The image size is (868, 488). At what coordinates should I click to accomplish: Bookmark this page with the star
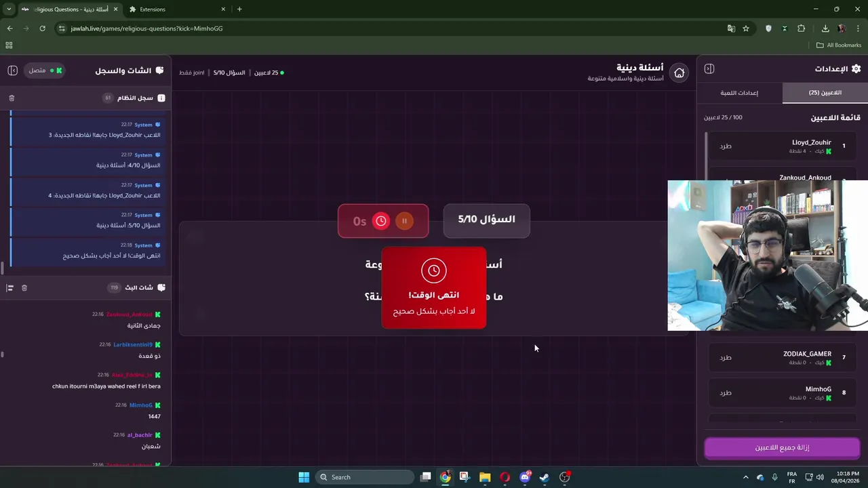(x=746, y=28)
